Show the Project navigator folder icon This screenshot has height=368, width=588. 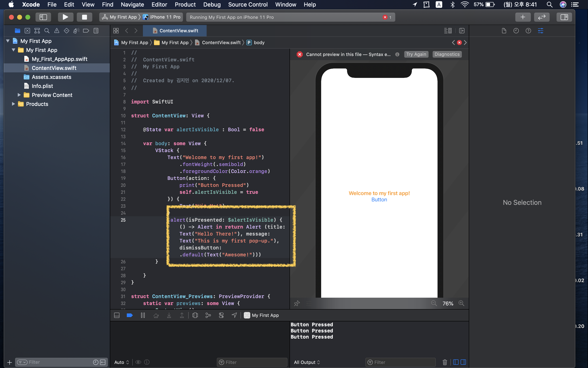coord(17,31)
